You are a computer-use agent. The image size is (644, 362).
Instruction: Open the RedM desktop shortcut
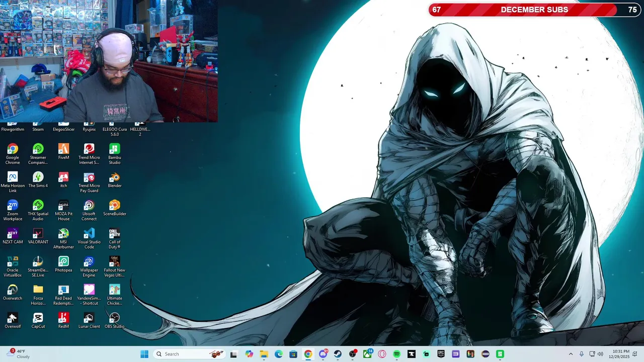(63, 320)
